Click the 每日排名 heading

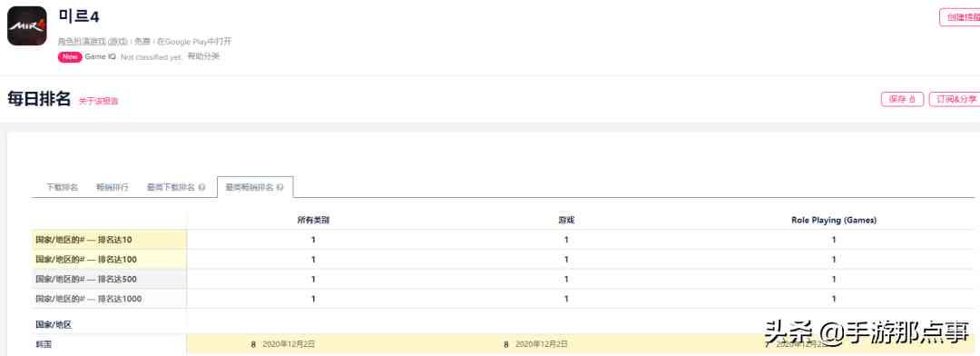[39, 99]
